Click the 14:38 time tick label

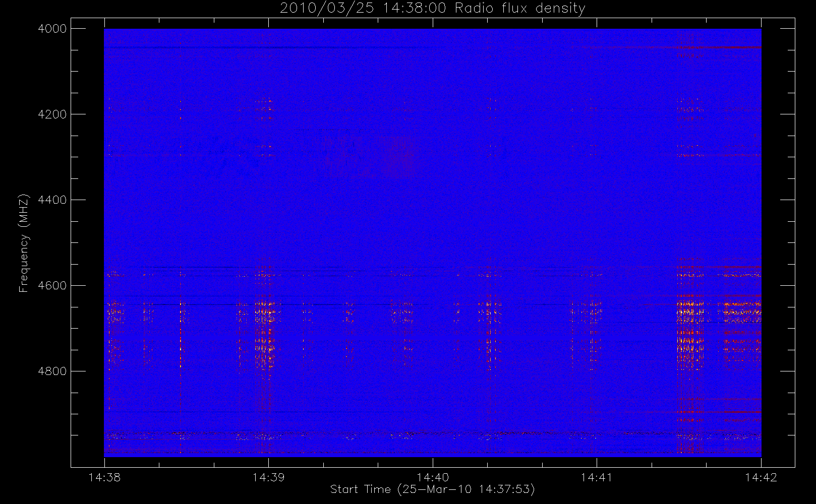[104, 477]
